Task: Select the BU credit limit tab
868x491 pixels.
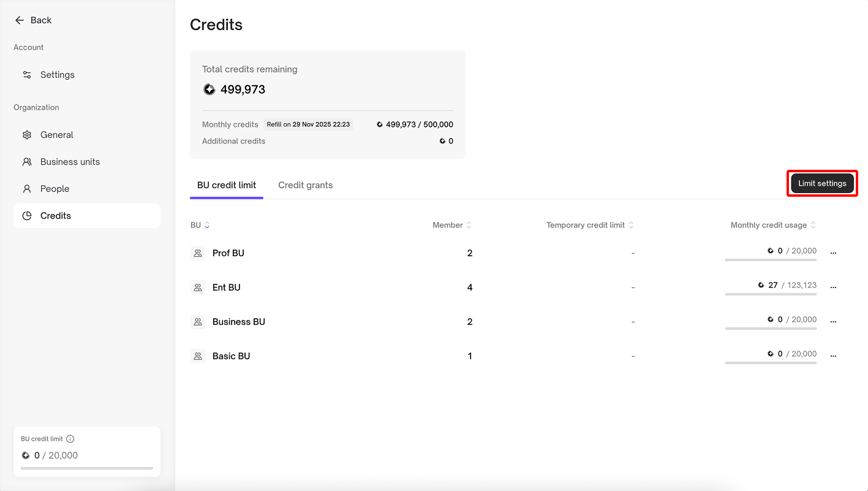Action: tap(227, 185)
